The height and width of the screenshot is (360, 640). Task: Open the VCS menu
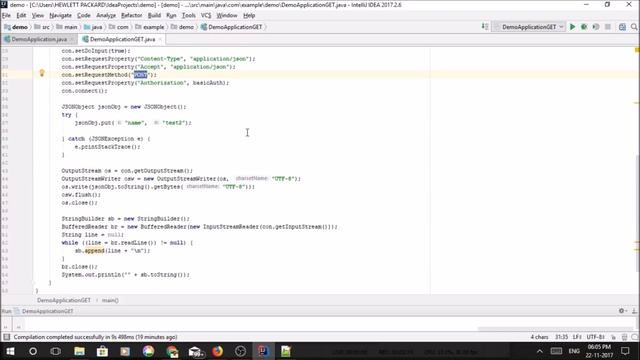pos(206,15)
